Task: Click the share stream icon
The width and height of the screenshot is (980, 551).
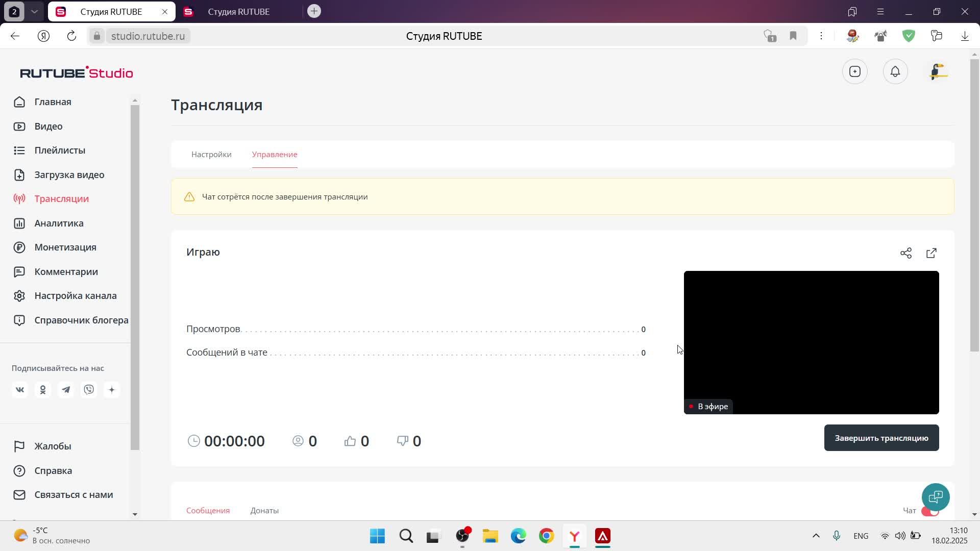Action: [x=906, y=254]
